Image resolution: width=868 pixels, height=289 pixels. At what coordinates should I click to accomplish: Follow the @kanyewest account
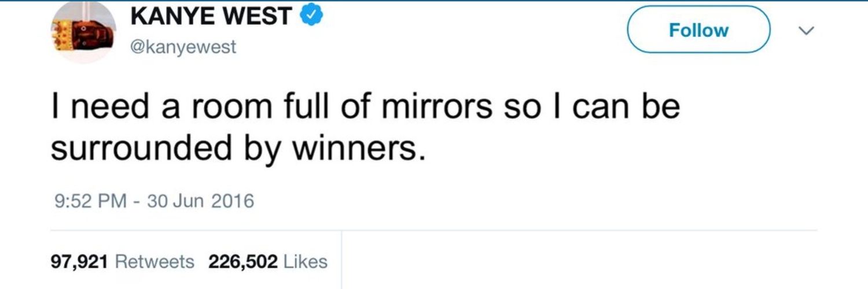[x=699, y=29]
